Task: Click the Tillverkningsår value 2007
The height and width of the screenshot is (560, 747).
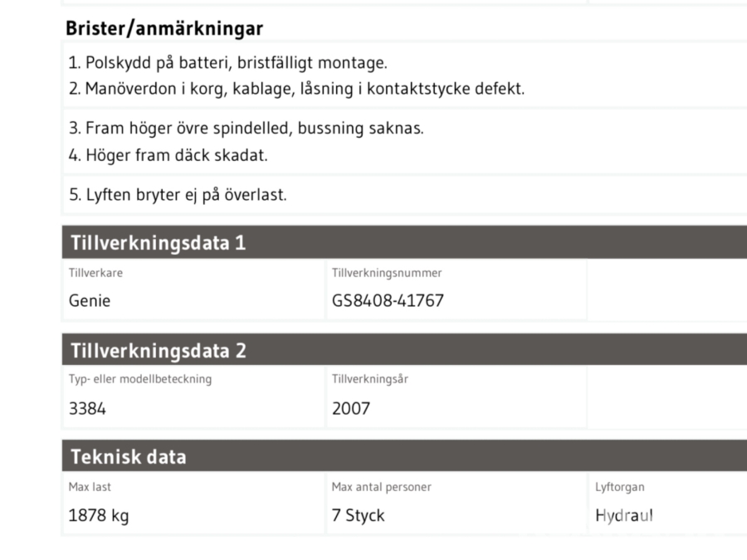Action: pos(351,408)
